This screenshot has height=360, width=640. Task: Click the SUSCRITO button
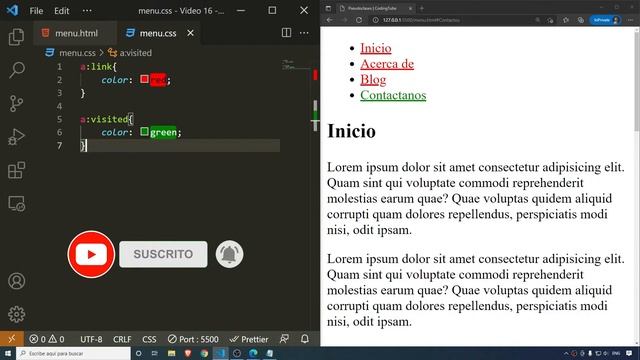[x=163, y=254]
